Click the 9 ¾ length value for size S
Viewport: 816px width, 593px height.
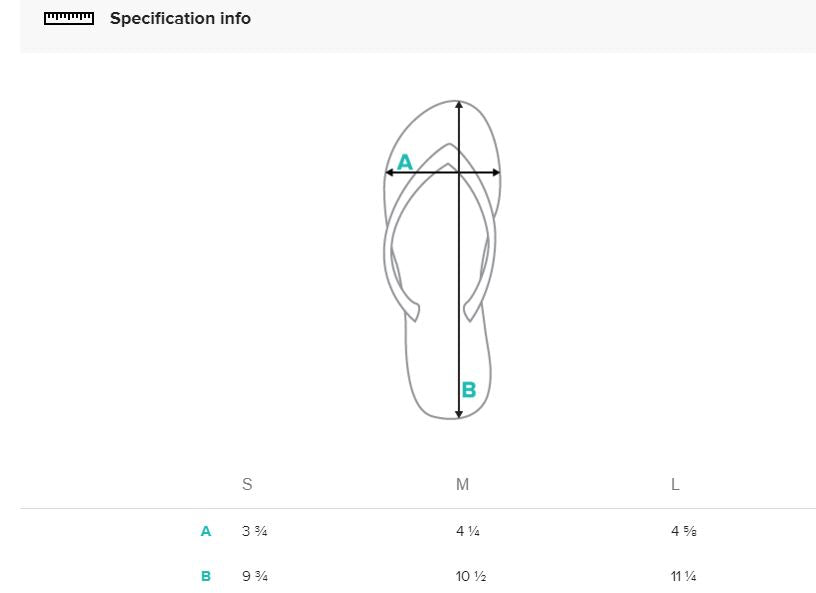tap(255, 576)
